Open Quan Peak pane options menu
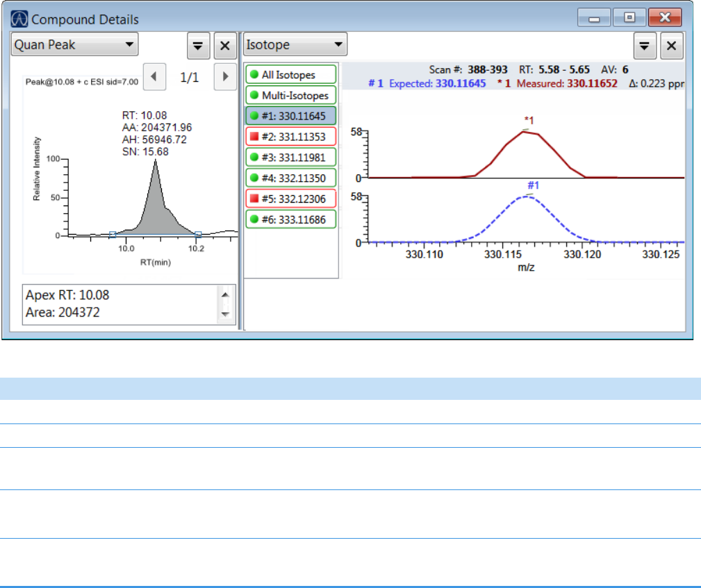Screen dimensions: 701x588 pyautogui.click(x=198, y=46)
